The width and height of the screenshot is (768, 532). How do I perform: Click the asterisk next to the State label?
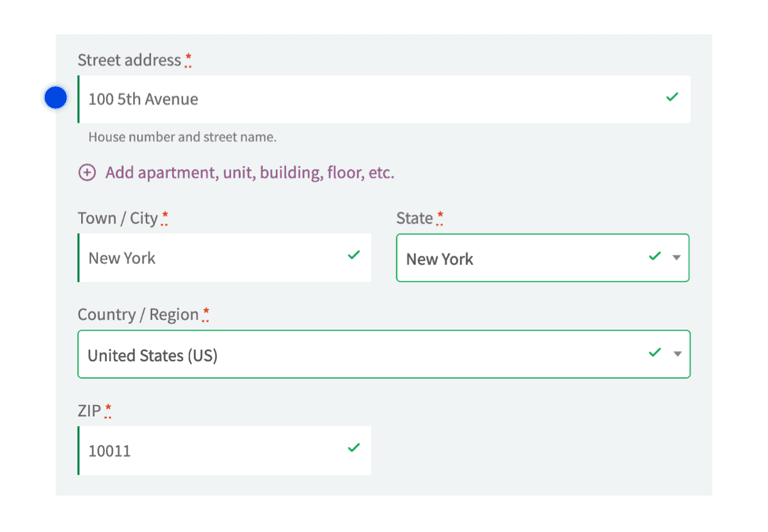[x=439, y=217]
